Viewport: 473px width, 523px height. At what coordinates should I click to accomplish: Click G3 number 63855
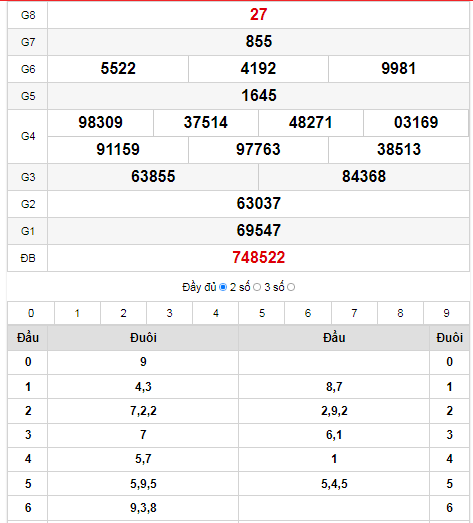click(x=153, y=176)
